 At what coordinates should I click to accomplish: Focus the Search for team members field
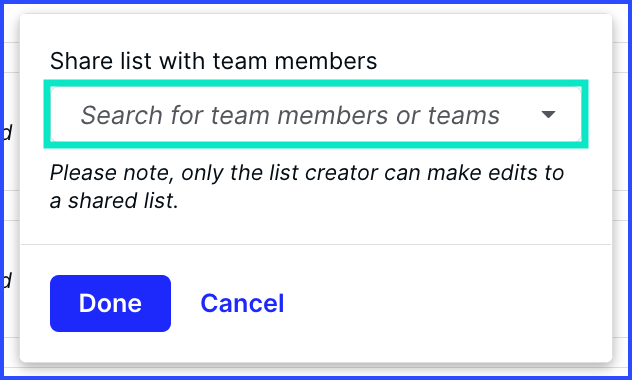pos(316,114)
